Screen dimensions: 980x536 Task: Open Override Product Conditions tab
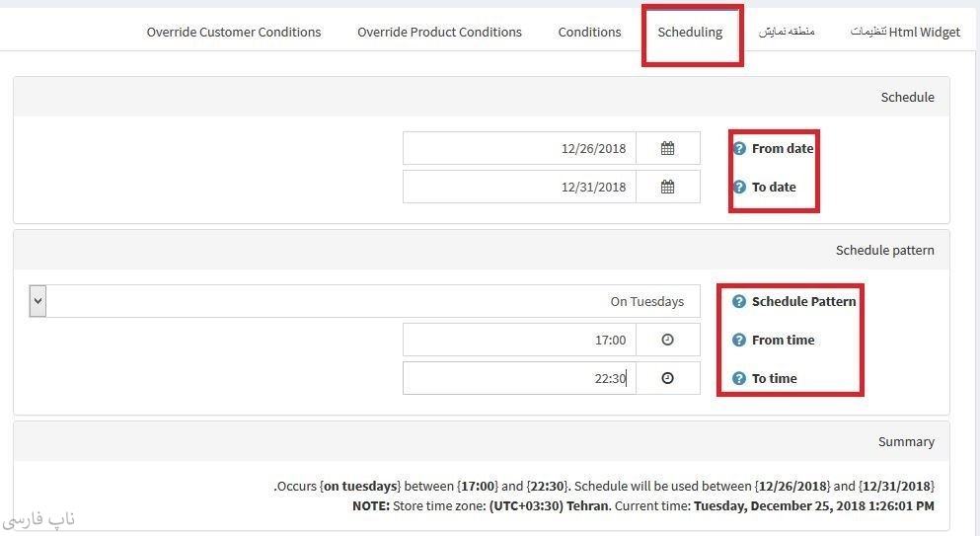(x=439, y=32)
